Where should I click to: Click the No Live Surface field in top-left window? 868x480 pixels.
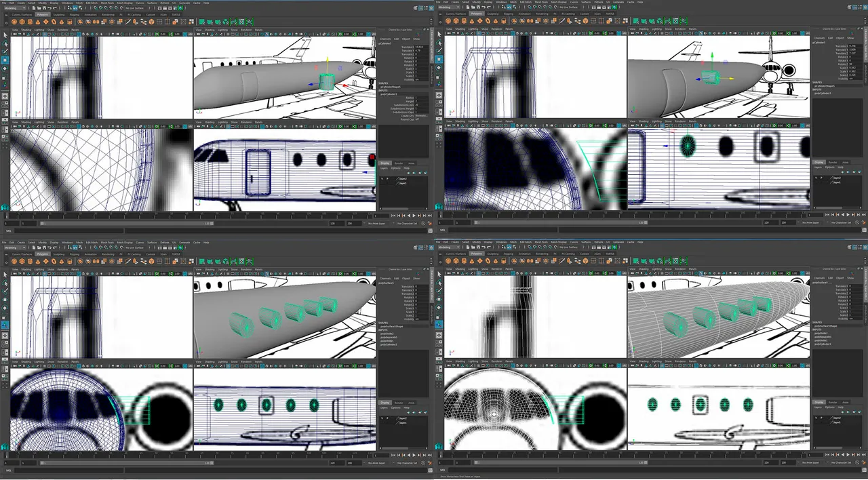tap(134, 8)
